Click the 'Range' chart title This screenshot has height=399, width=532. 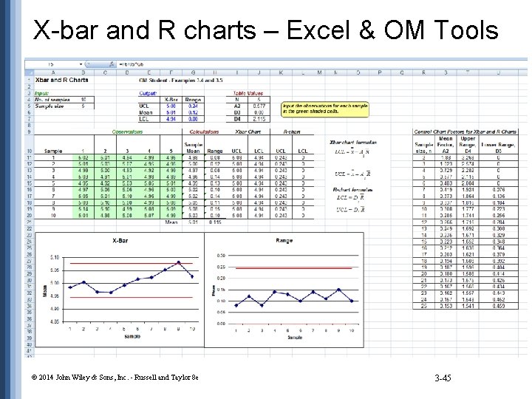(284, 241)
